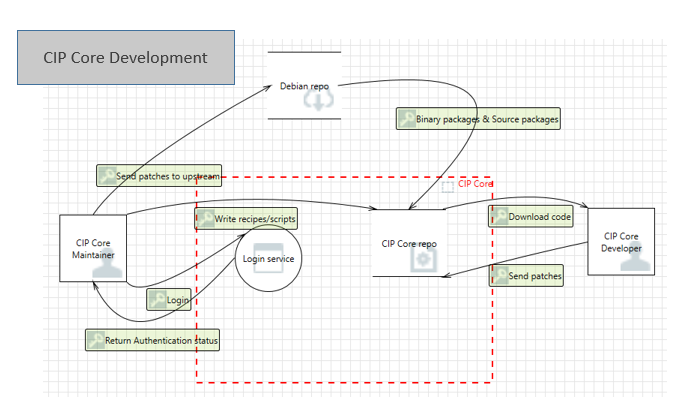
Task: Select the Login service process circle
Action: (x=268, y=258)
